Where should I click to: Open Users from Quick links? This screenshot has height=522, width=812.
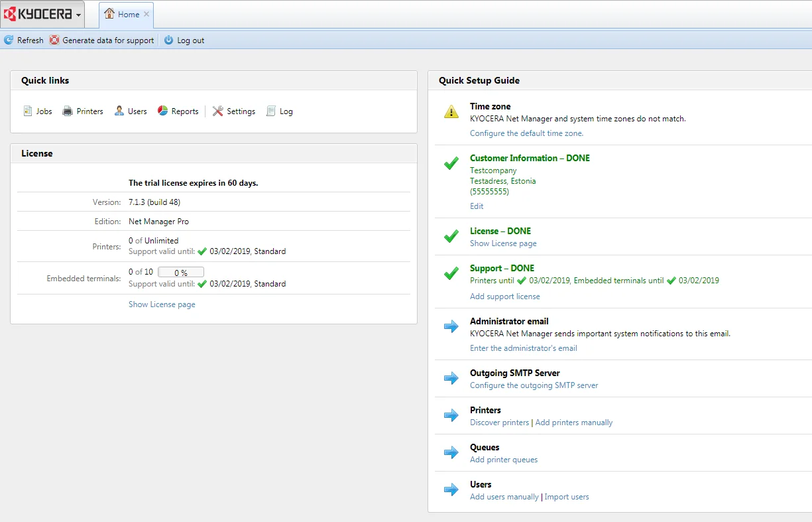(x=131, y=111)
